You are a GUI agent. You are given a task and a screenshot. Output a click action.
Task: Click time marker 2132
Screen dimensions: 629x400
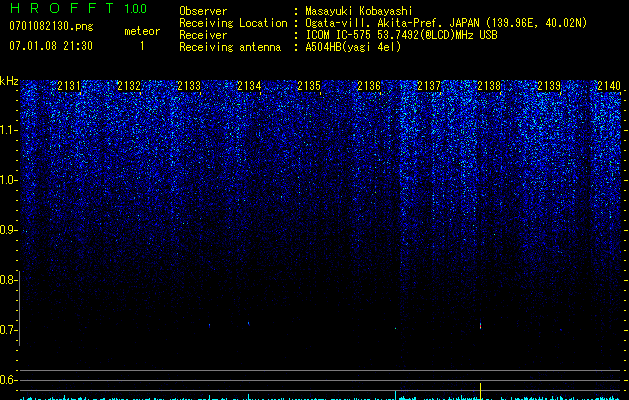point(129,85)
